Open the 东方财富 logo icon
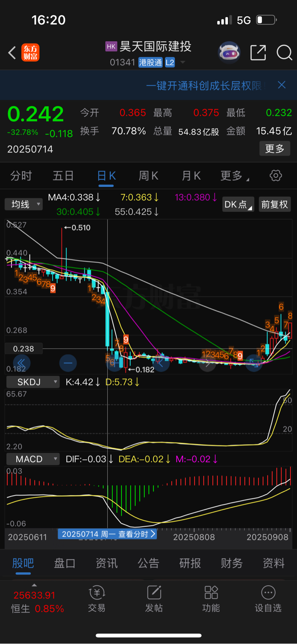This screenshot has height=644, width=297. click(30, 52)
